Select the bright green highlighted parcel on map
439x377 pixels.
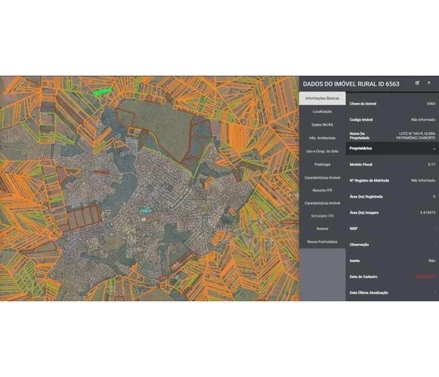102,91
